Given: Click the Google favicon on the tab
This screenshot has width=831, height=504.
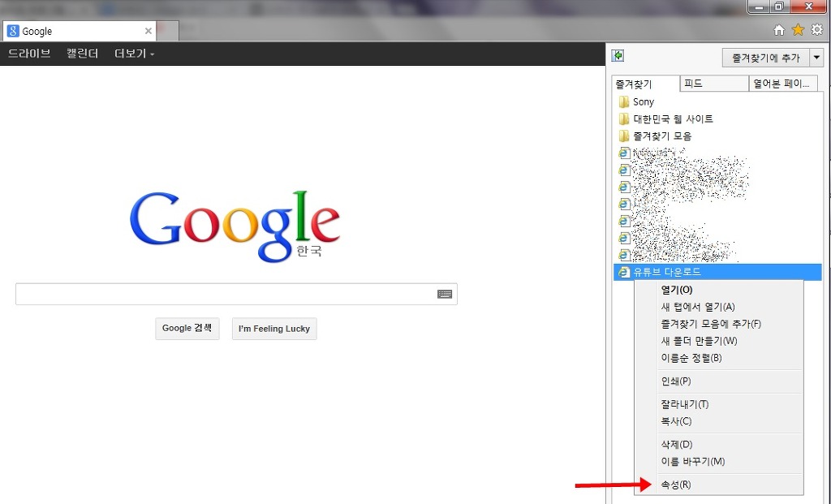Looking at the screenshot, I should (13, 31).
